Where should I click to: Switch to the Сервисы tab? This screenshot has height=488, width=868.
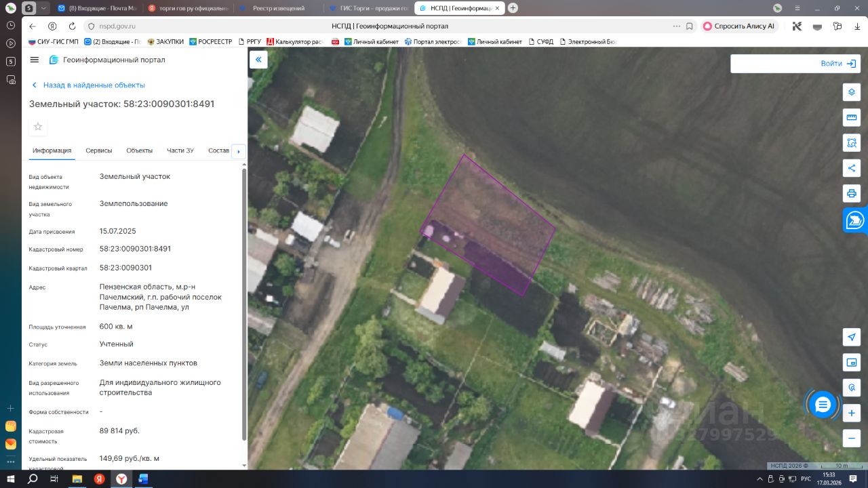[99, 150]
